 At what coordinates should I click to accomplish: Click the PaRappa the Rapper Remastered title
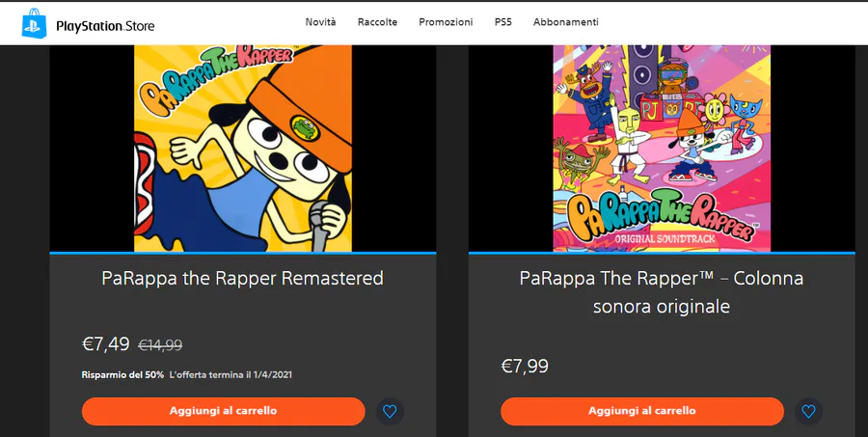[x=242, y=279]
